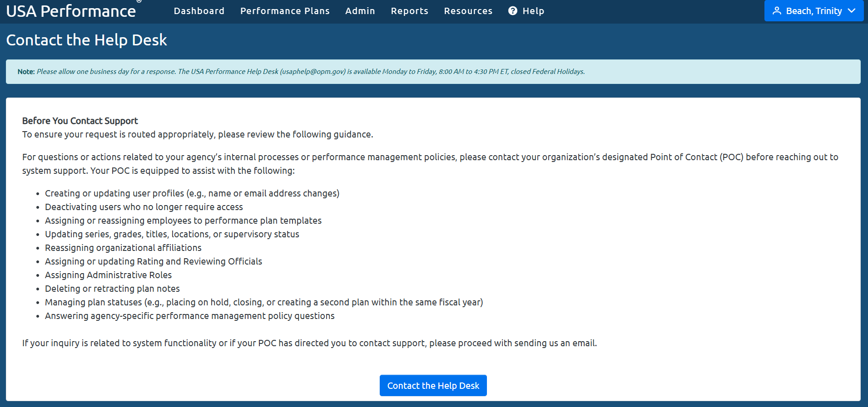Open the Beach, Trinity account menu
The width and height of the screenshot is (868, 407).
814,11
